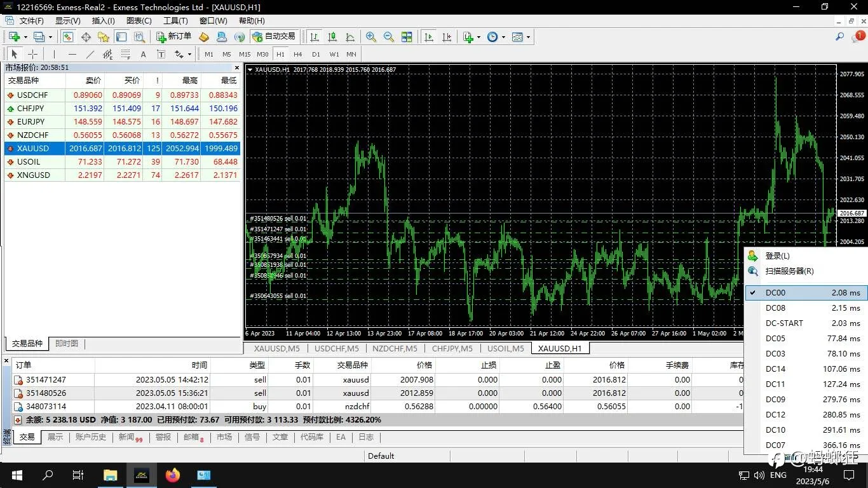
Task: Switch chart to line chart mode
Action: (x=350, y=37)
